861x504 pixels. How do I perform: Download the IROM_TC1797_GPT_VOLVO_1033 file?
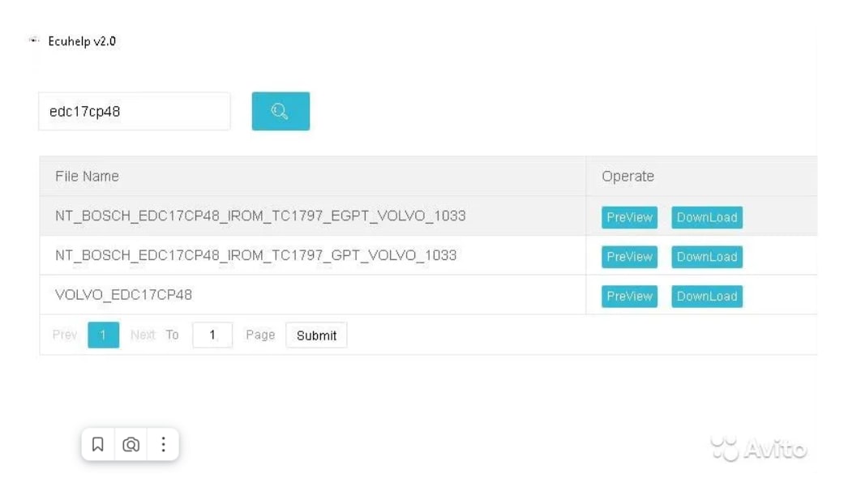(706, 257)
